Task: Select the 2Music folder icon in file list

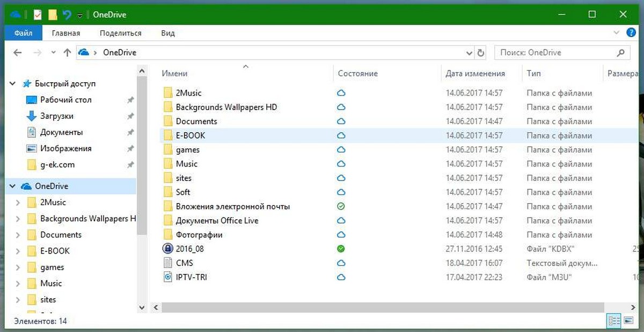Action: coord(167,93)
